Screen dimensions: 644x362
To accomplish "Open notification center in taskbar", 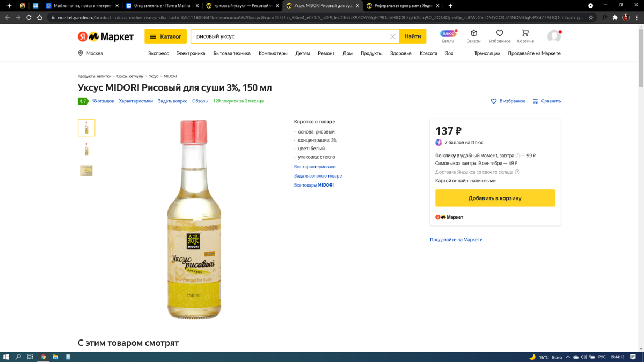I will coord(633,357).
